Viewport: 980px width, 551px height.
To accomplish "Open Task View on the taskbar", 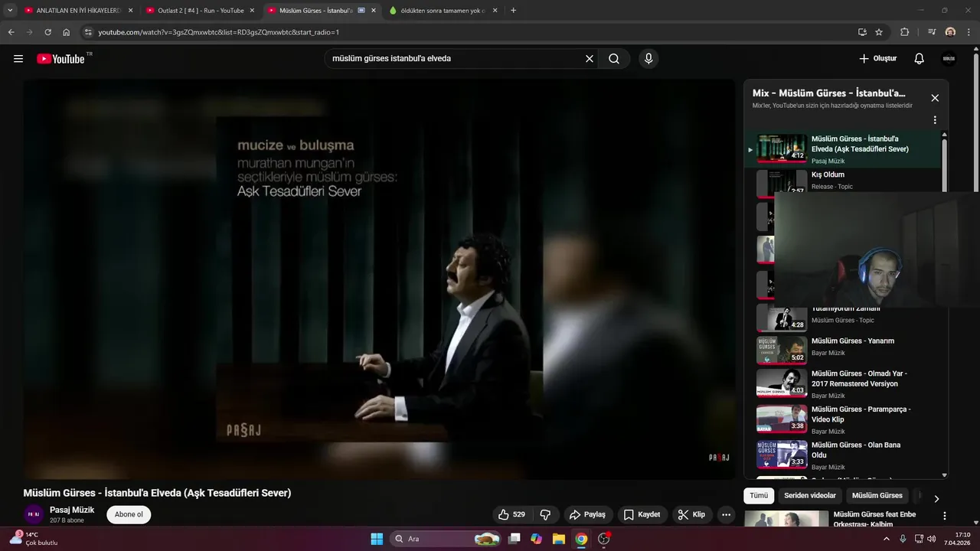I will coord(514,539).
